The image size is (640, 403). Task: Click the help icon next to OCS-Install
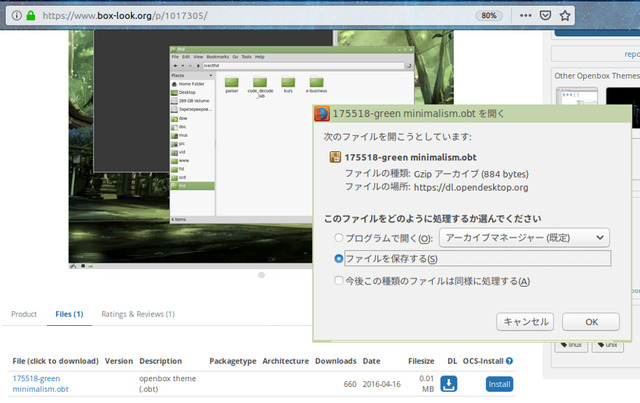[x=509, y=361]
